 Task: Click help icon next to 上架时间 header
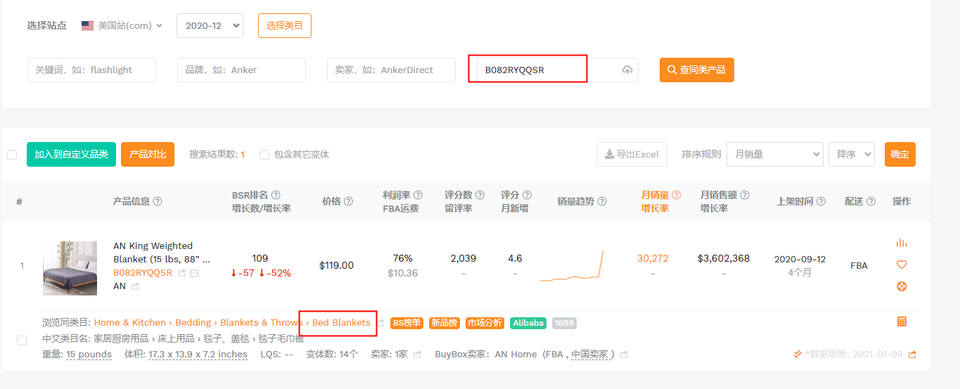pyautogui.click(x=821, y=202)
